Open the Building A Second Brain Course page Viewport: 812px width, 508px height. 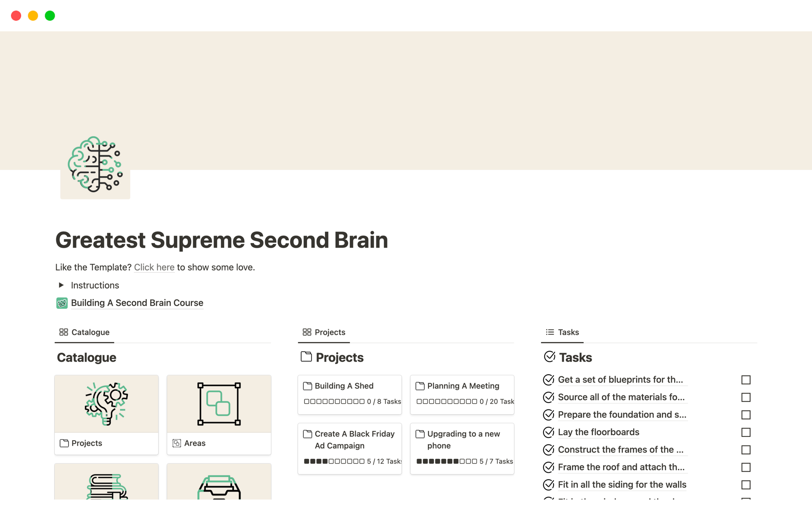[x=137, y=303]
